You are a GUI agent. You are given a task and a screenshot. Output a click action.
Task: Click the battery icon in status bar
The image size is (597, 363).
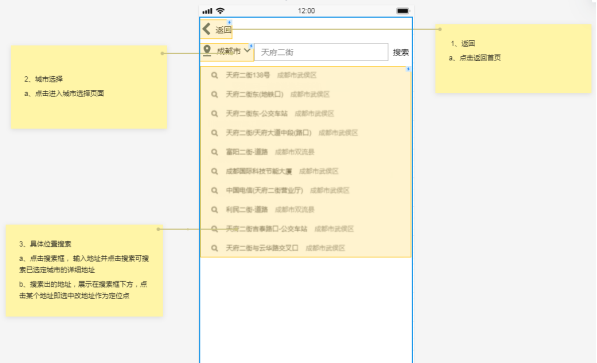403,11
